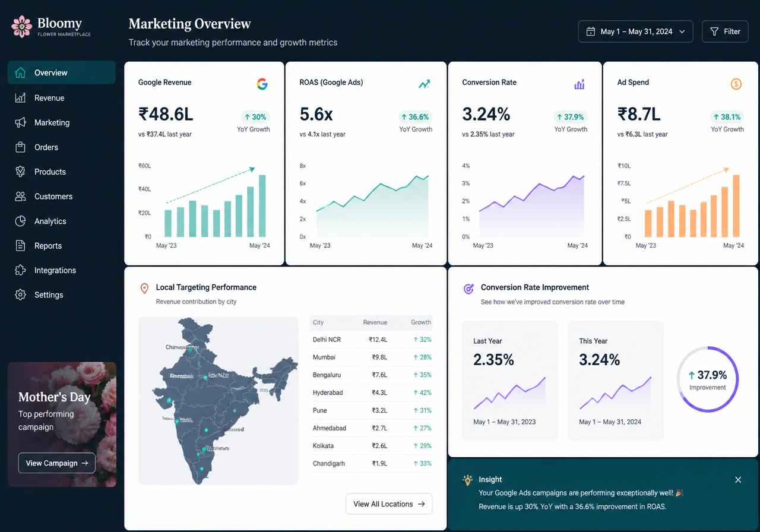
Task: Click the lightbulb Insight icon
Action: (468, 480)
